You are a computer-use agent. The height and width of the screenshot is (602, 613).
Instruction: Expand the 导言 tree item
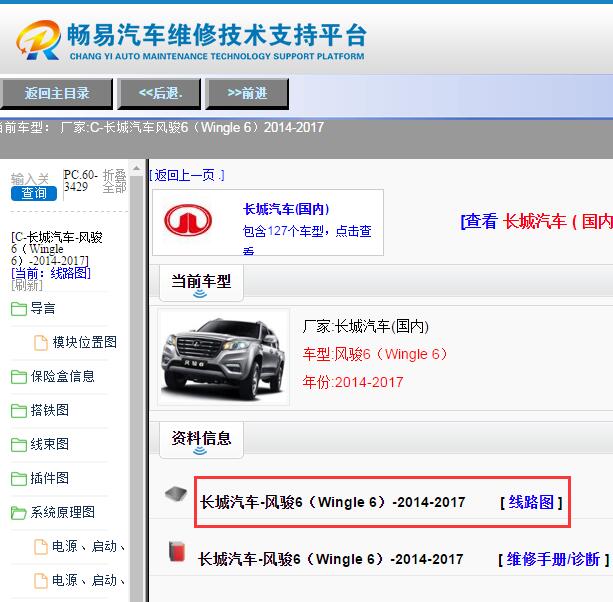point(43,308)
